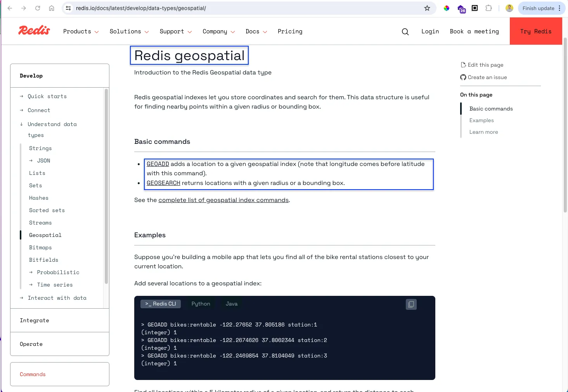The image size is (568, 392).
Task: Open the Integrate section
Action: (35, 320)
